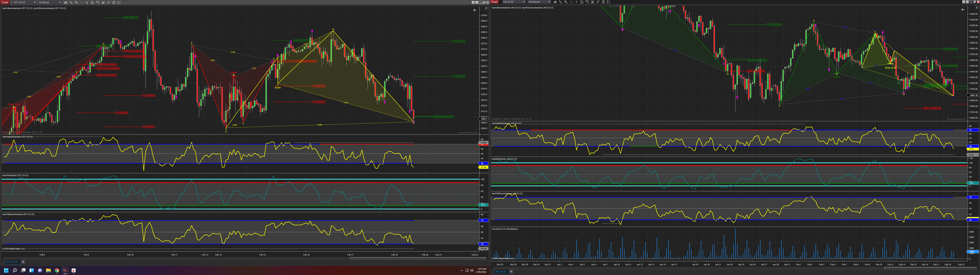Toggle right-margin arrow on RTY chart
This screenshot has width=980, height=275.
tap(475, 10)
